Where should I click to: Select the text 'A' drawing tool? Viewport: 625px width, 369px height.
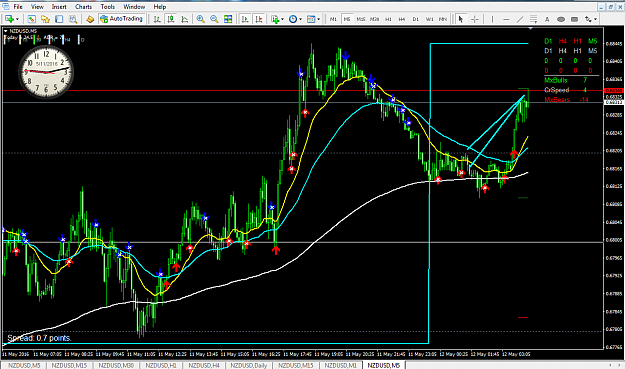[x=547, y=19]
